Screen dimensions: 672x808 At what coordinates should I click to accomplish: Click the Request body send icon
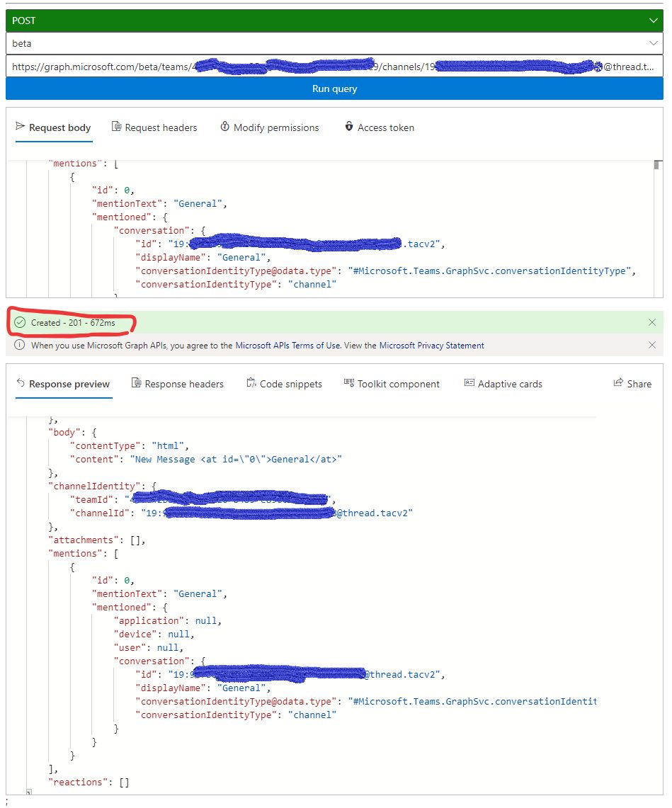tap(20, 126)
